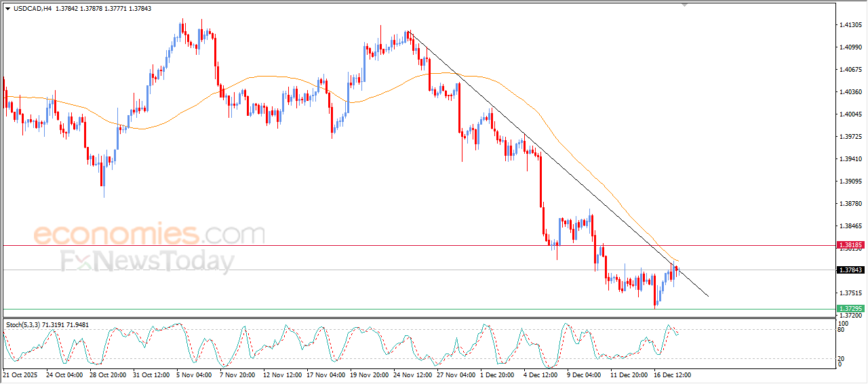Open the chart dropdown arrow beside USDCAD,H4
This screenshot has width=868, height=384.
tap(7, 8)
